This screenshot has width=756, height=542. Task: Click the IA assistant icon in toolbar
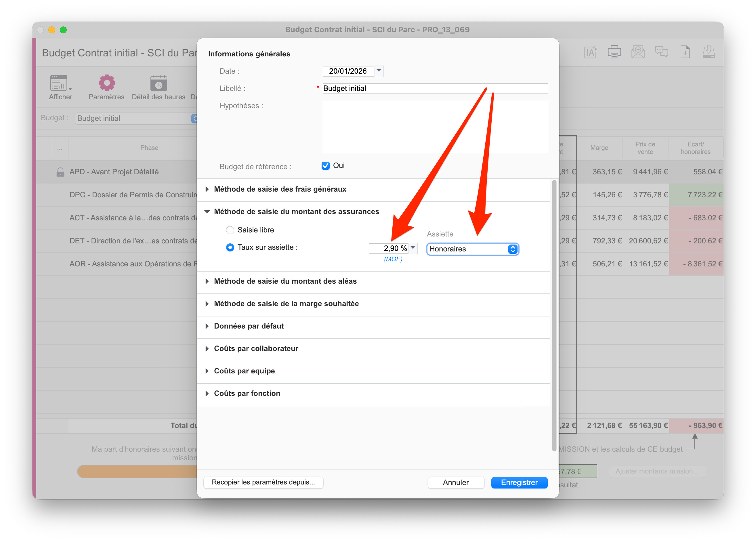590,52
